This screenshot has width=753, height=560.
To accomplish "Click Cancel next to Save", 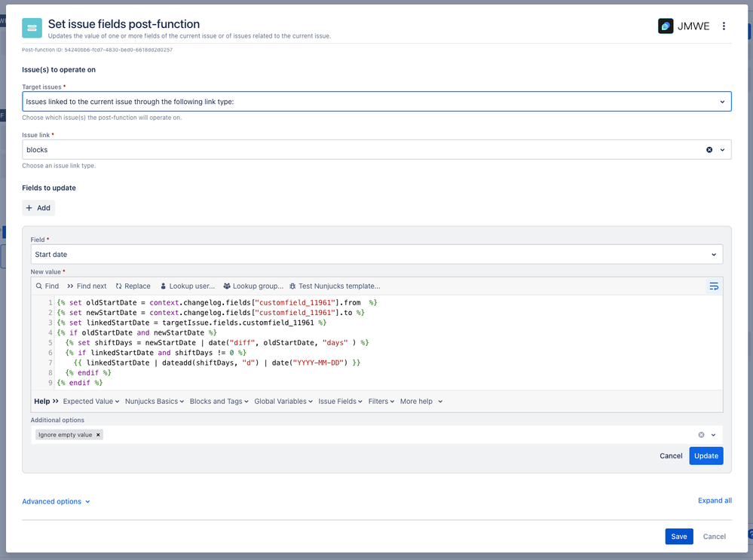I will pos(714,537).
